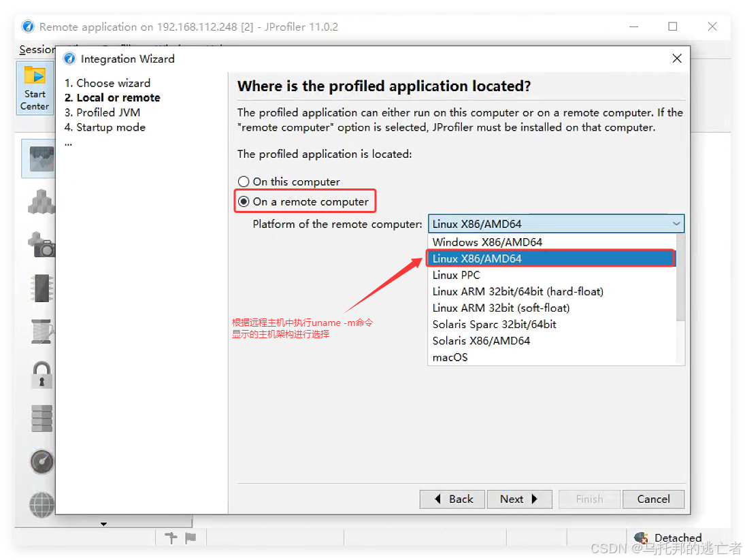Select the On a remote computer option
This screenshot has width=745, height=560.
[x=244, y=201]
